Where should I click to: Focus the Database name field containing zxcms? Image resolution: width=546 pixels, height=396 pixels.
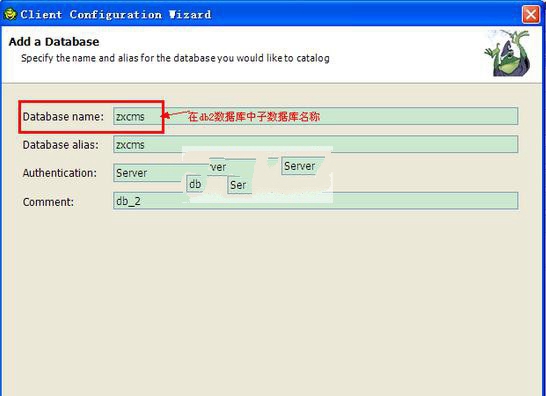pos(315,116)
